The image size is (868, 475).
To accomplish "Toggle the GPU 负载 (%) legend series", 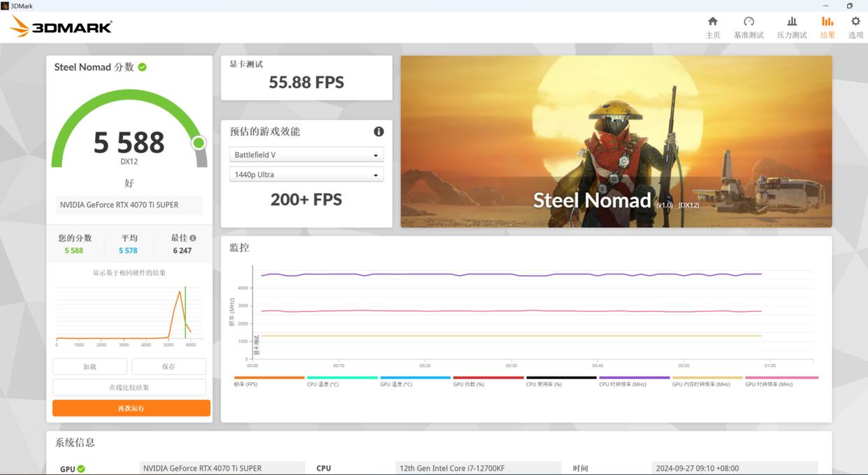I will tap(488, 381).
